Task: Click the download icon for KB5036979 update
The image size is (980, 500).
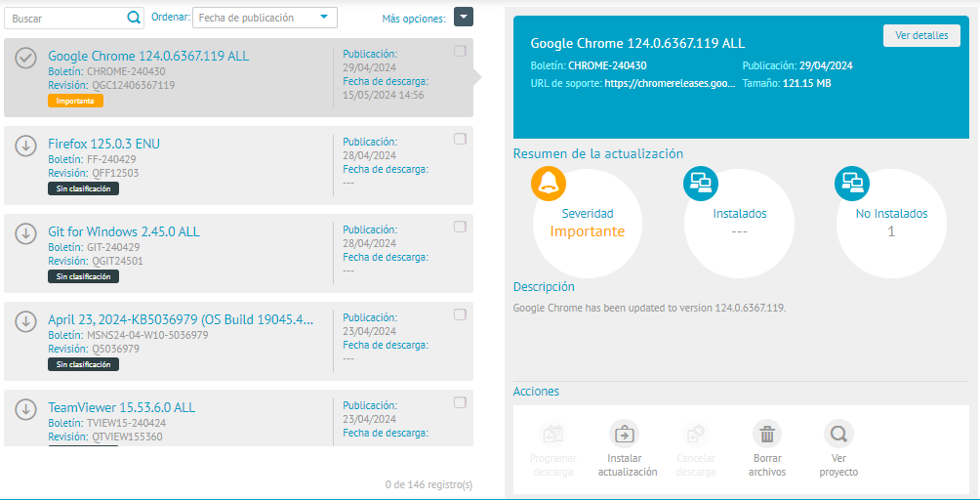Action: 25,322
